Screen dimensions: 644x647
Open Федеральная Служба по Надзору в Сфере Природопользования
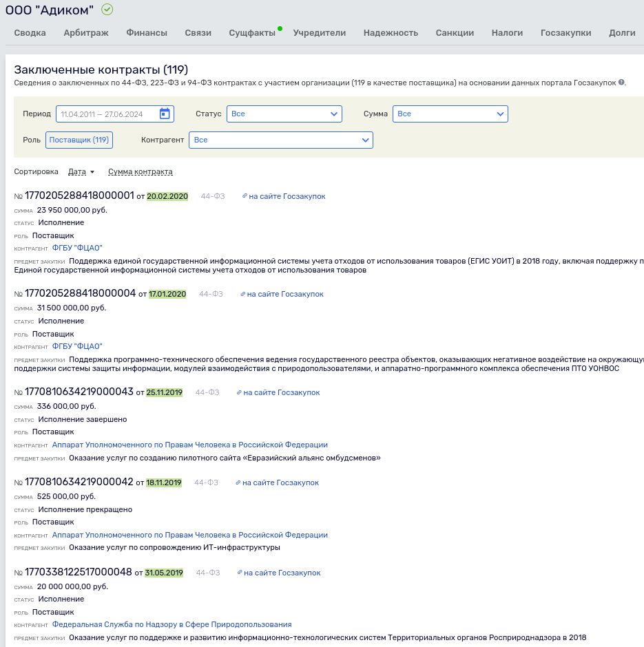[172, 624]
